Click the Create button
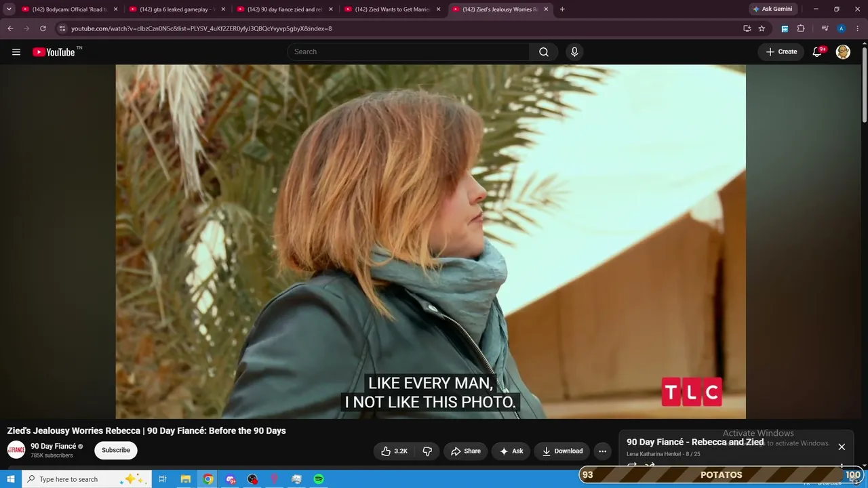This screenshot has height=488, width=868. (781, 52)
